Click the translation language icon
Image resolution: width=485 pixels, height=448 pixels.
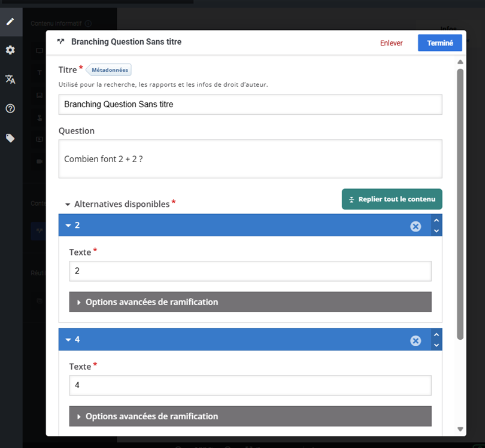10,79
